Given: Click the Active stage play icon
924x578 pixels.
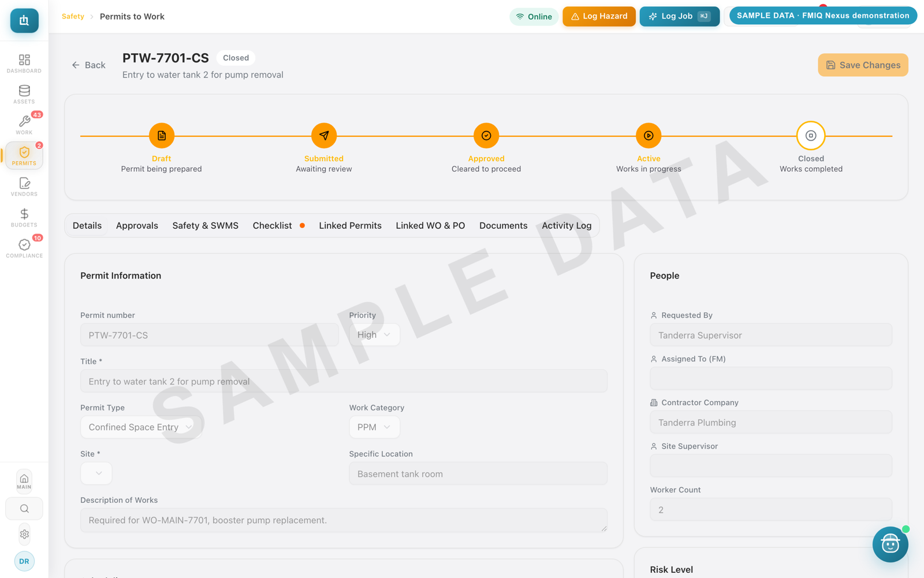Looking at the screenshot, I should [649, 135].
